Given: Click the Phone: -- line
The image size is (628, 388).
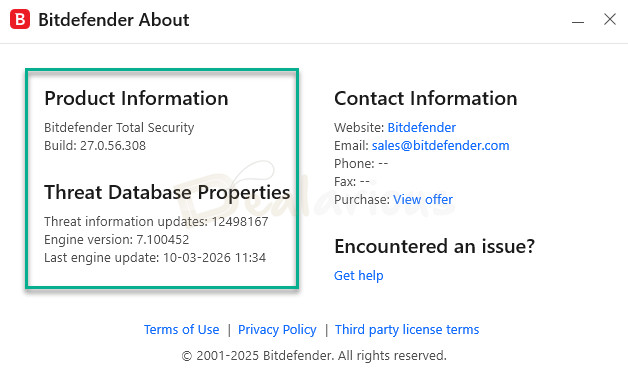Looking at the screenshot, I should [361, 163].
